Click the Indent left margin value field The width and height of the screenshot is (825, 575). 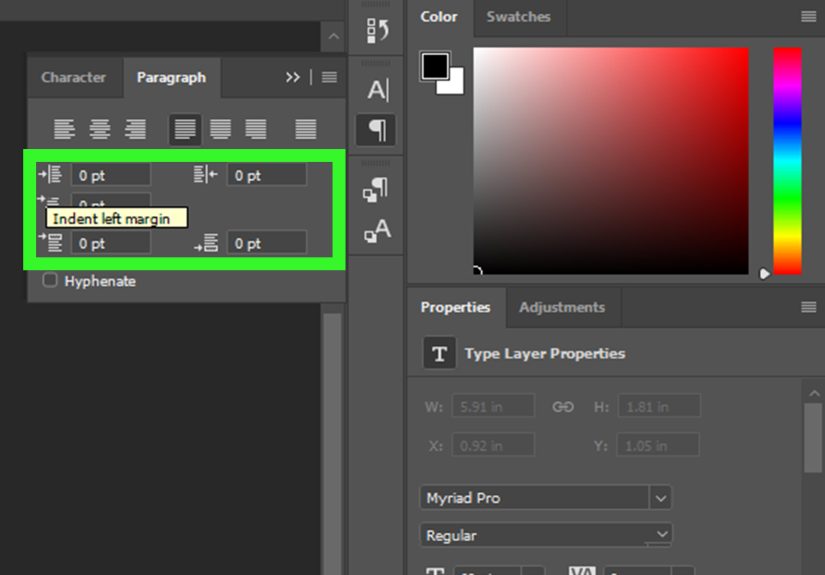click(x=111, y=175)
